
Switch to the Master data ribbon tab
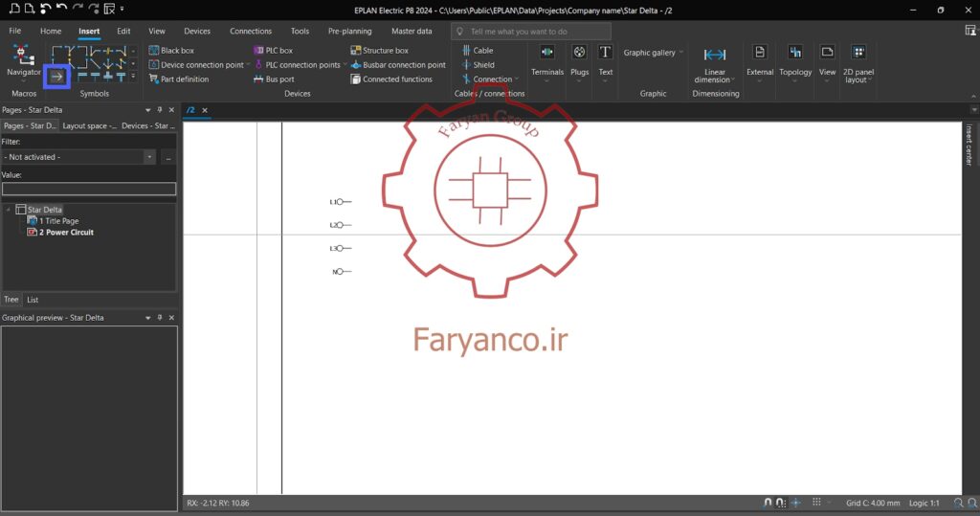(412, 31)
